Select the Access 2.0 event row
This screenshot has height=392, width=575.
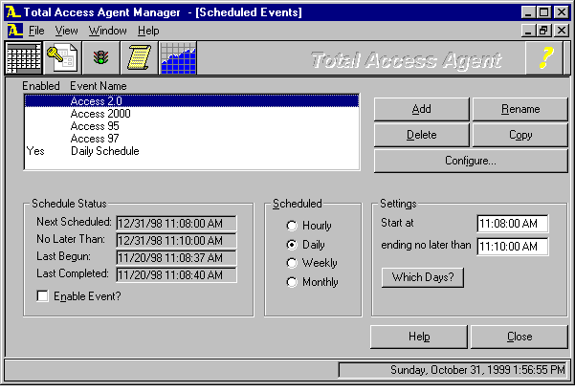191,101
